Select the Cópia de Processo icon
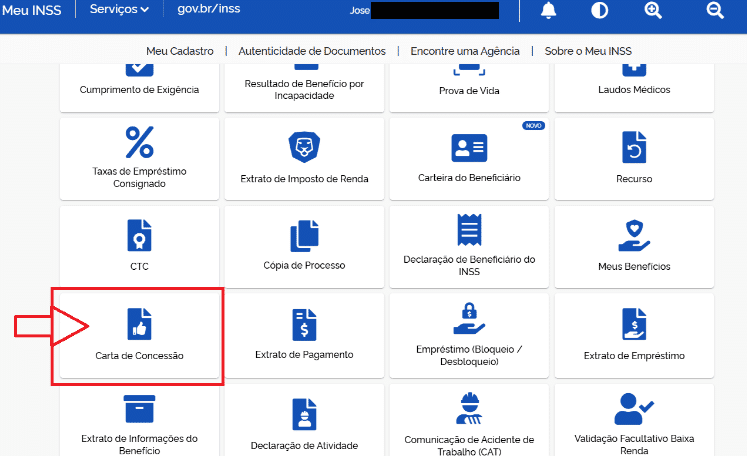The height and width of the screenshot is (456, 747). coord(304,236)
